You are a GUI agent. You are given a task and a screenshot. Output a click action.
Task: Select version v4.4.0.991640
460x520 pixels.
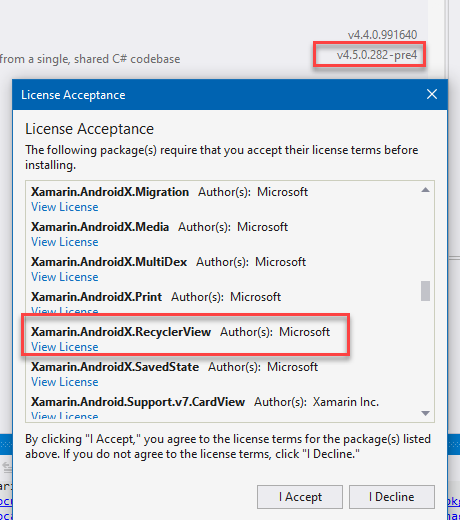tap(382, 35)
